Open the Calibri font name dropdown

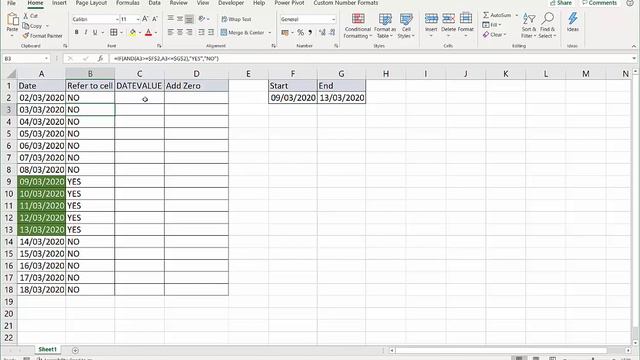click(117, 19)
